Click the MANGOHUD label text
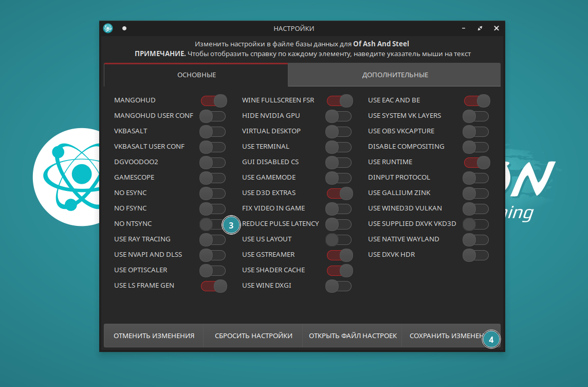 (x=135, y=100)
